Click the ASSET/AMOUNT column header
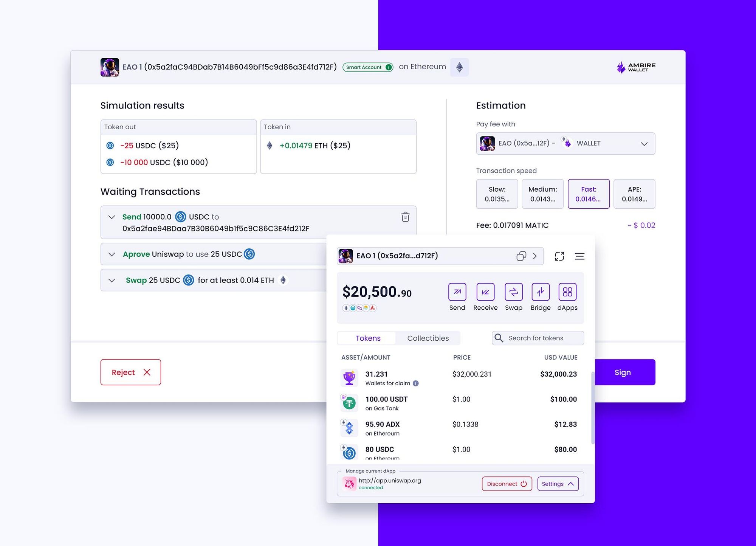The width and height of the screenshot is (756, 546). [366, 357]
